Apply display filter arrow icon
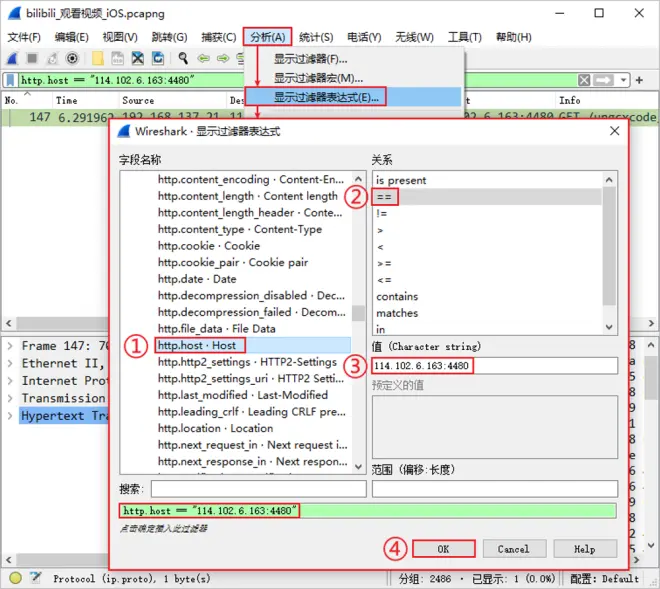This screenshot has width=660, height=589. pyautogui.click(x=603, y=80)
